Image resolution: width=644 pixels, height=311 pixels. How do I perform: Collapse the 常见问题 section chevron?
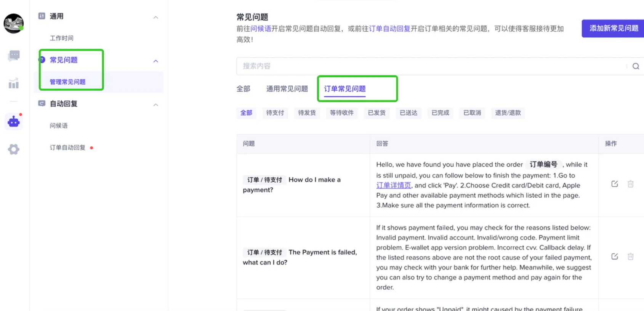point(155,61)
